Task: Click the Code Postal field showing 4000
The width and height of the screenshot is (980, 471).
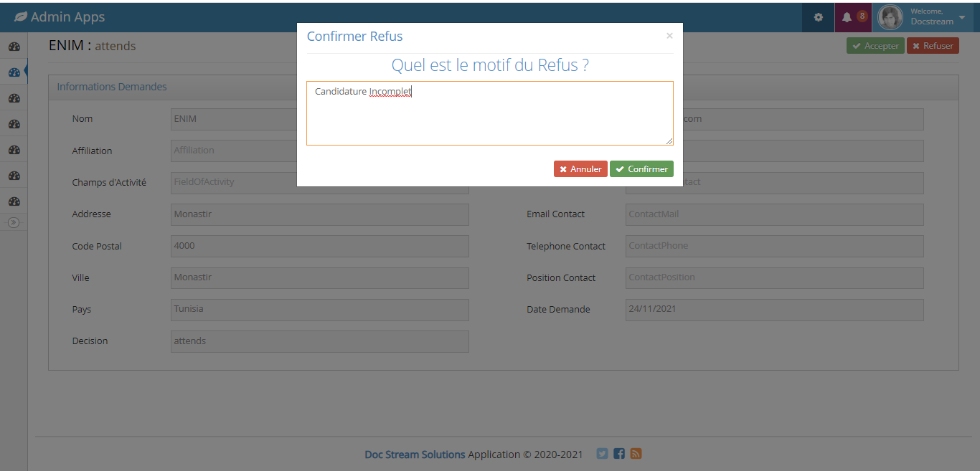Action: 320,246
